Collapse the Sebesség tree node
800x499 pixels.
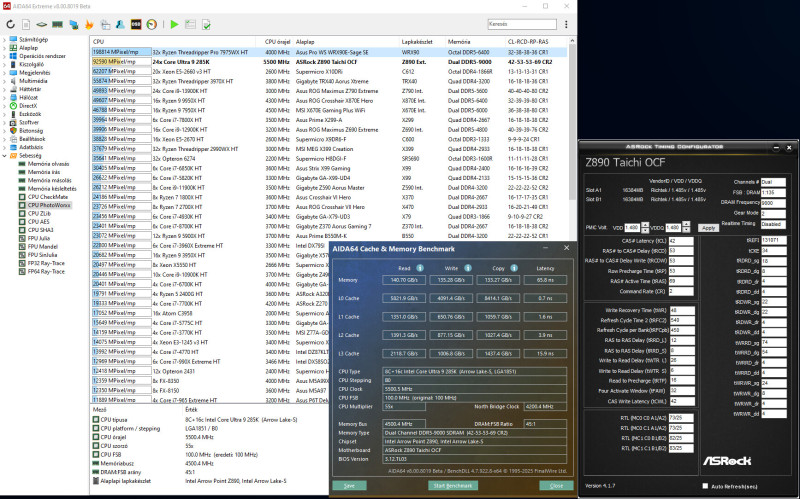4,155
